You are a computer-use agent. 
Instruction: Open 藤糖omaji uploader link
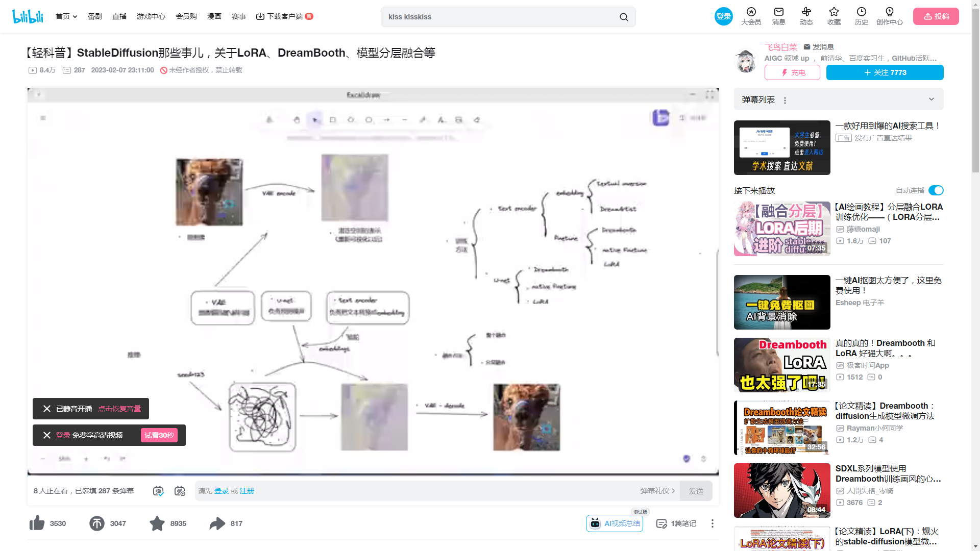(863, 229)
